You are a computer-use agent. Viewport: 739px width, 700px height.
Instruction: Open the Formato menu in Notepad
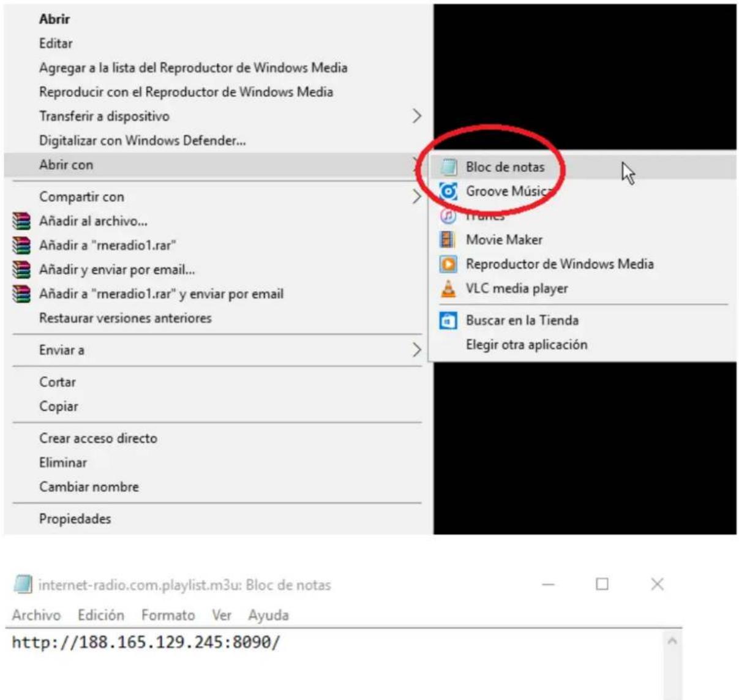coord(168,615)
